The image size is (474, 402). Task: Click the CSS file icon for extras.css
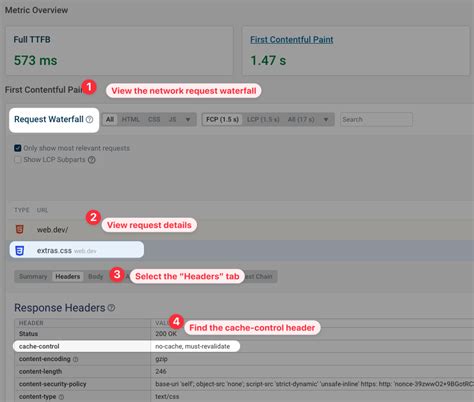[x=20, y=250]
